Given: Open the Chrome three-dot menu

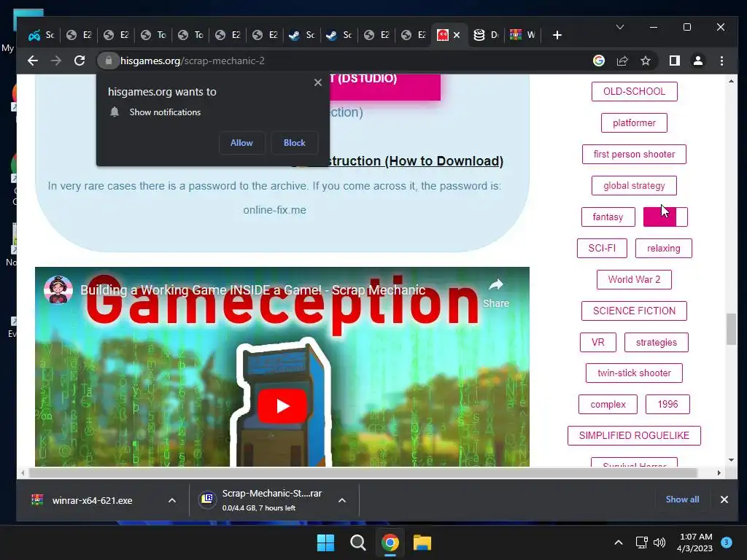Looking at the screenshot, I should 721,61.
